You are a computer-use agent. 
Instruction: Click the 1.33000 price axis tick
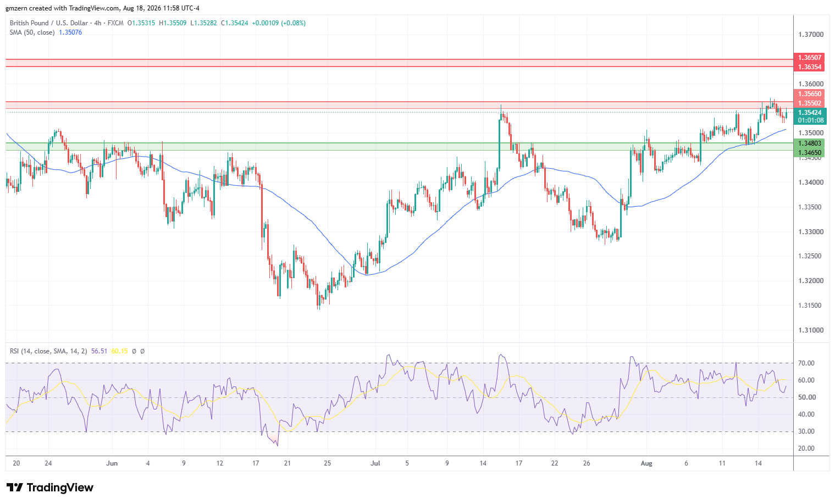pos(811,232)
